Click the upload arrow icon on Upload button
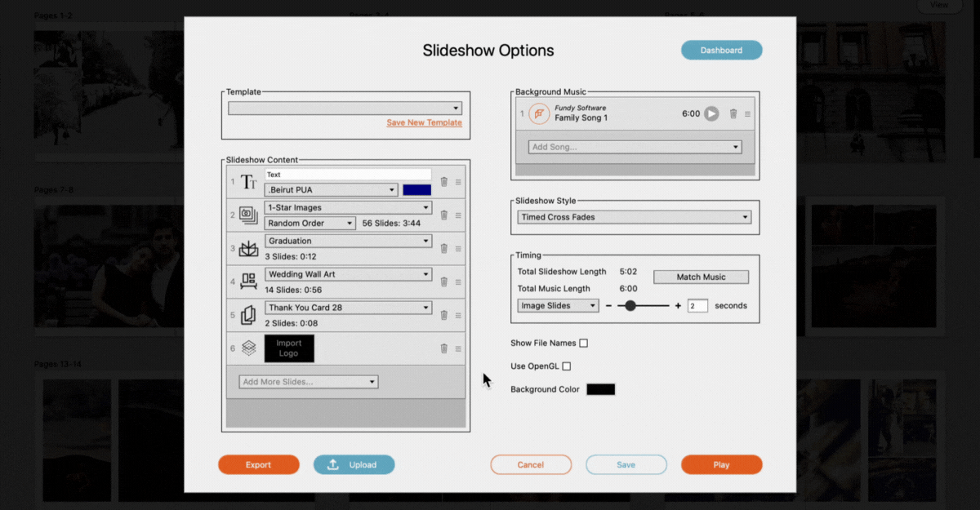The image size is (980, 510). [333, 464]
